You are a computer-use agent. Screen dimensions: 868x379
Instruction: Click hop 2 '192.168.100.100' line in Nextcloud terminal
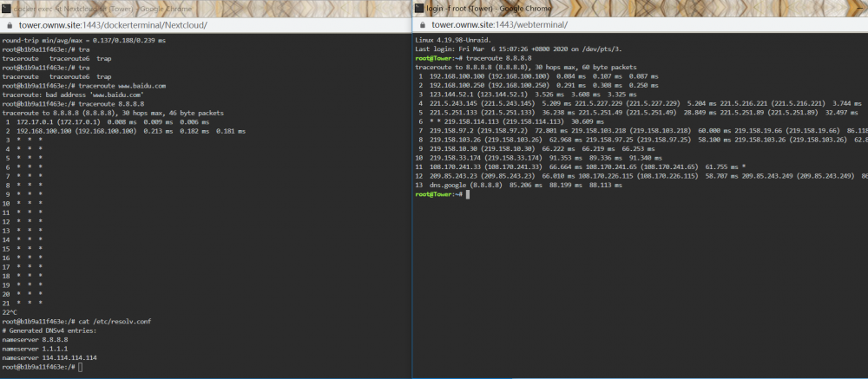coord(124,131)
